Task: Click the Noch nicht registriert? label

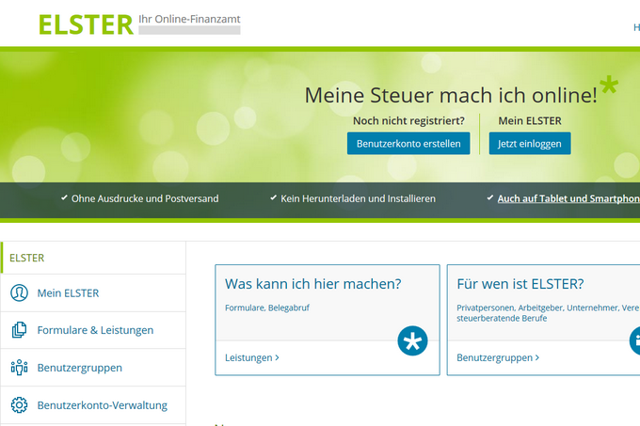Action: pos(409,121)
